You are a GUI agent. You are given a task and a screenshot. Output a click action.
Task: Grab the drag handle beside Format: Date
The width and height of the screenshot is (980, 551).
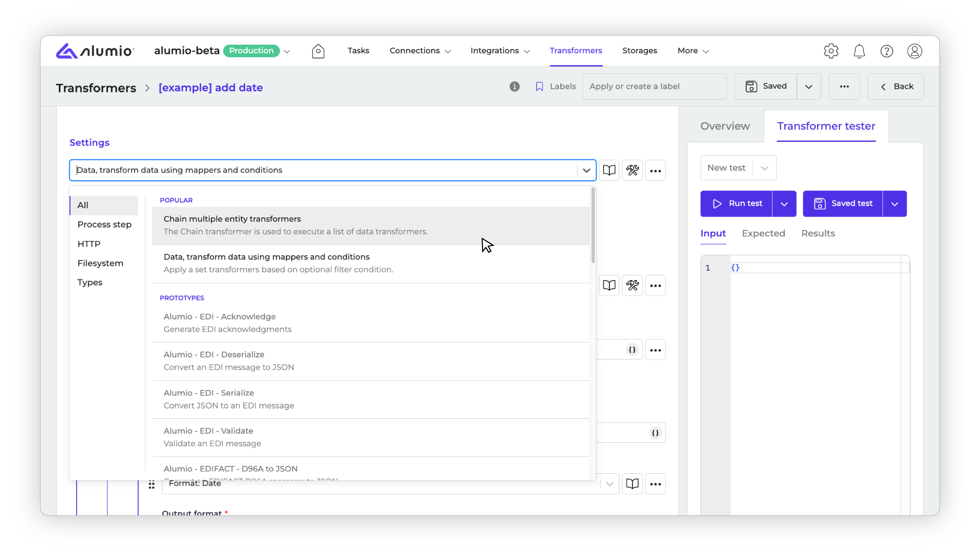151,484
